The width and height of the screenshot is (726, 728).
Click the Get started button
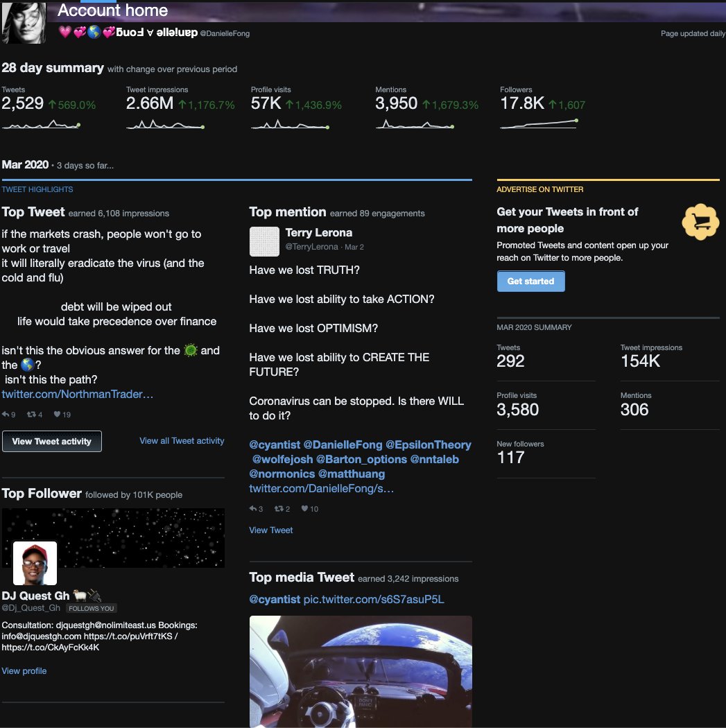click(530, 281)
